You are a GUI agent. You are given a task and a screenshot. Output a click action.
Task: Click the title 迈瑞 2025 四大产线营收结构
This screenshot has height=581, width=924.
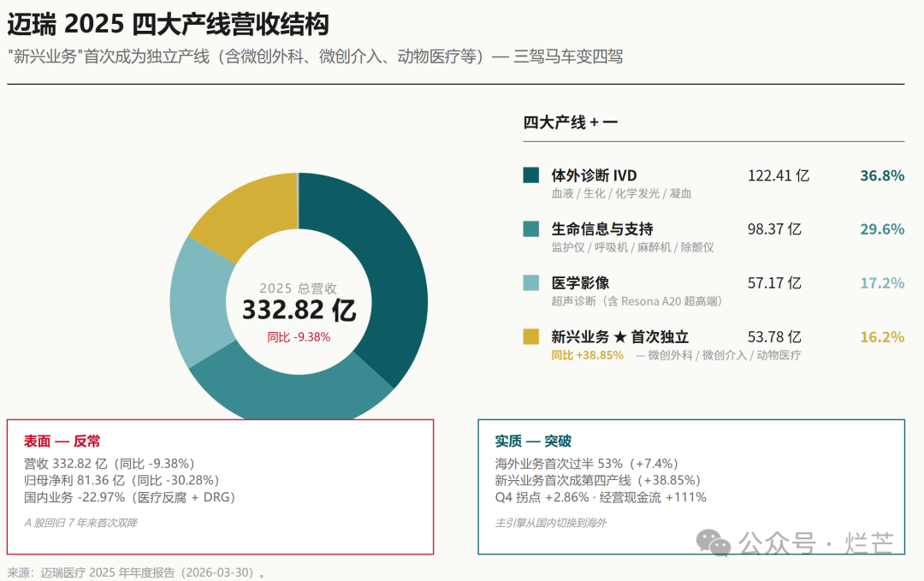coord(168,25)
